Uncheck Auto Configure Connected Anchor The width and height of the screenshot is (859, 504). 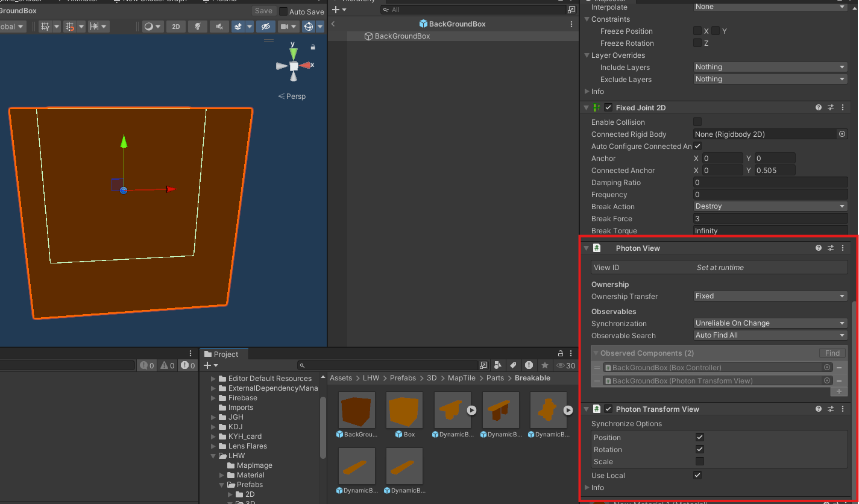pyautogui.click(x=697, y=146)
